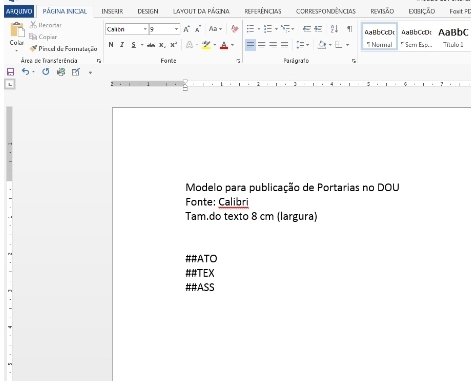The image size is (471, 381).
Task: Switch to INSERIR tab
Action: tap(112, 11)
